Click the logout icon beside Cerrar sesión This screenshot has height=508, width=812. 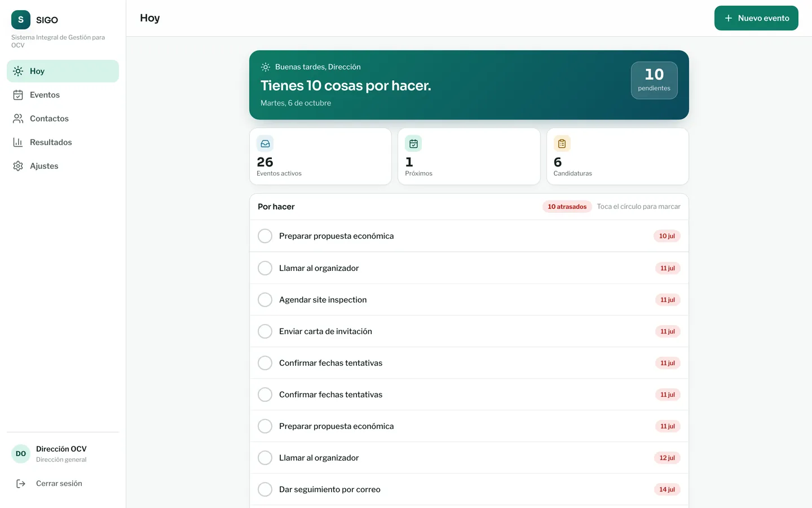21,484
